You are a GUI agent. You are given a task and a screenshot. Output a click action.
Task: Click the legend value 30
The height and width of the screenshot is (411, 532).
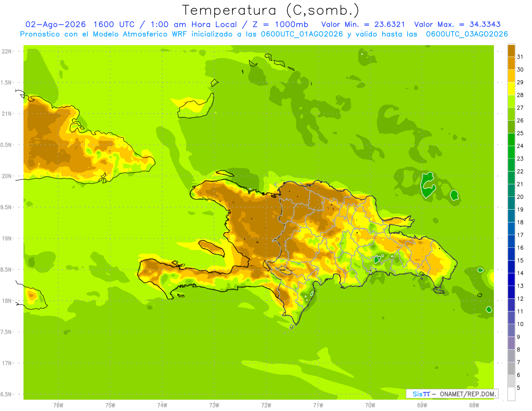521,70
